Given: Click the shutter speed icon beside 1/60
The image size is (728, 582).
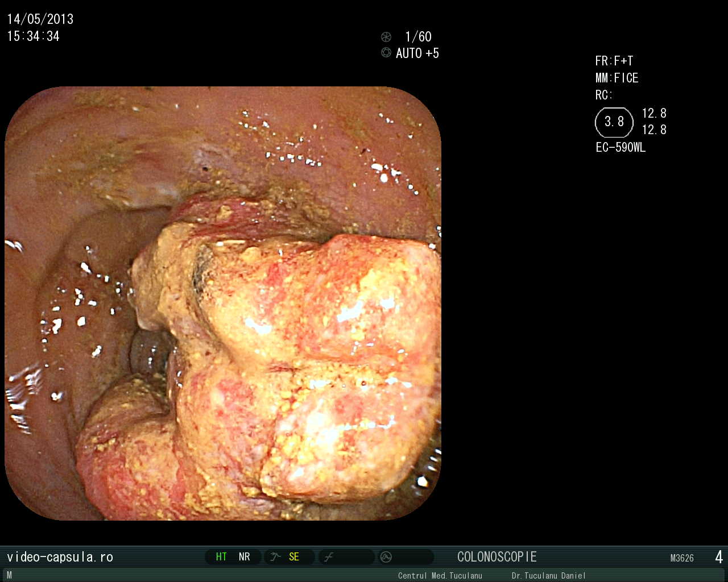Looking at the screenshot, I should (x=386, y=37).
